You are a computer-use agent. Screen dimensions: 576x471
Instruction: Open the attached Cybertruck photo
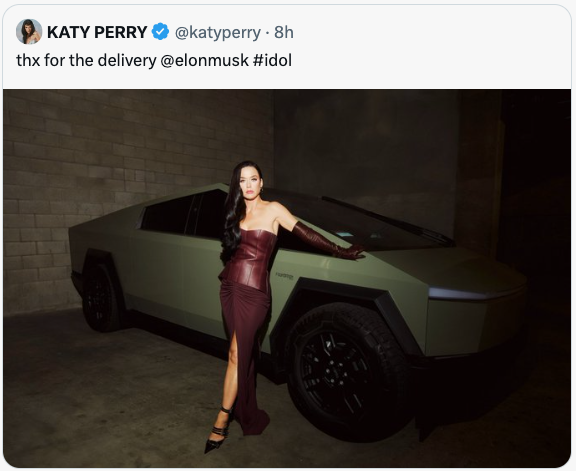(x=287, y=278)
